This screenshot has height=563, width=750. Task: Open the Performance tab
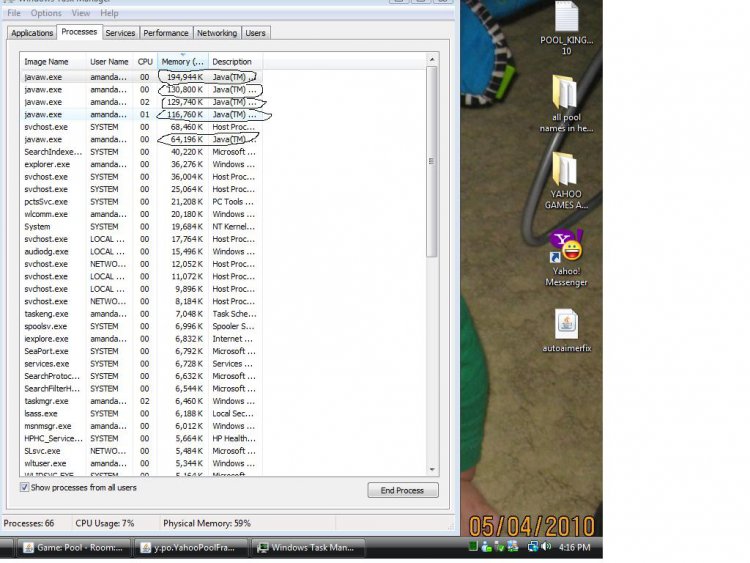pos(165,33)
